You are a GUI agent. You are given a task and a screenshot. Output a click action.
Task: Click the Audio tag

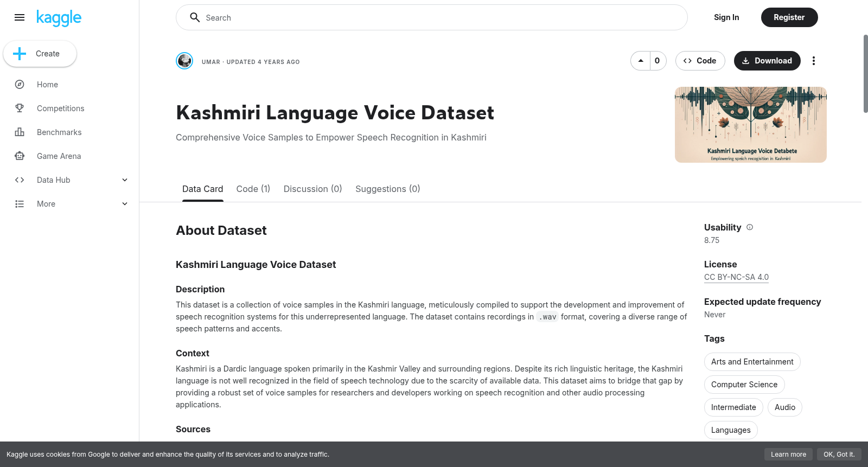click(x=784, y=407)
